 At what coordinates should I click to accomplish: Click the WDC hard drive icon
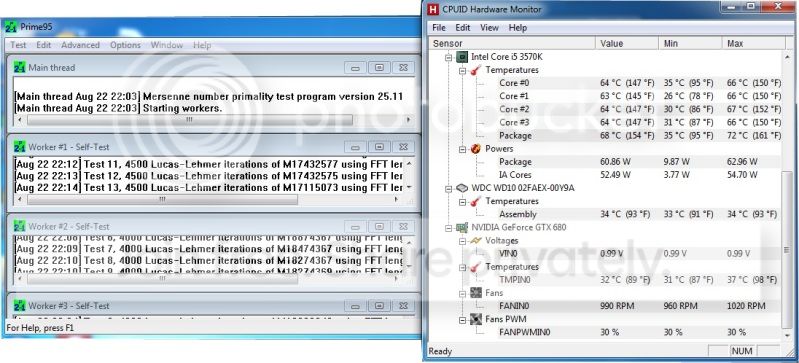point(462,188)
